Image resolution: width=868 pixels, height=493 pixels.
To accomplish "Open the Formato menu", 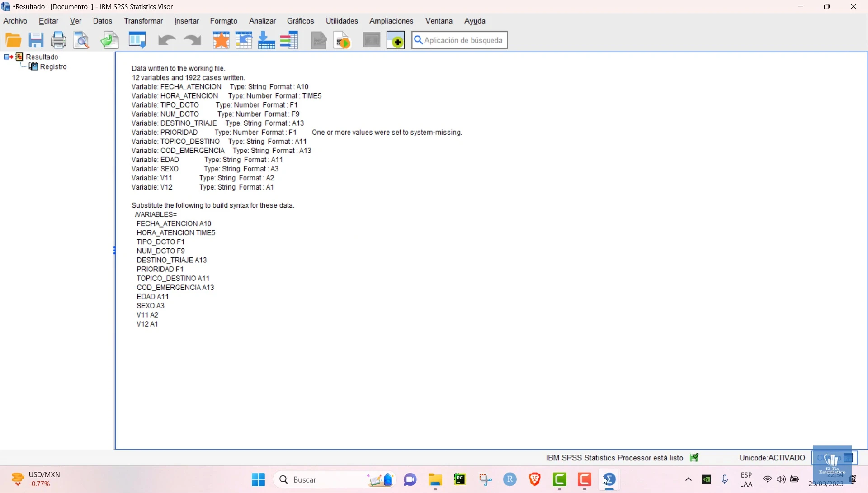I will 224,21.
